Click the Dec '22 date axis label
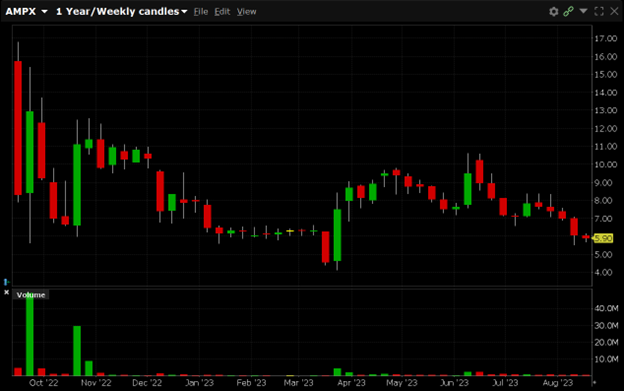This screenshot has height=391, width=624. 147,383
